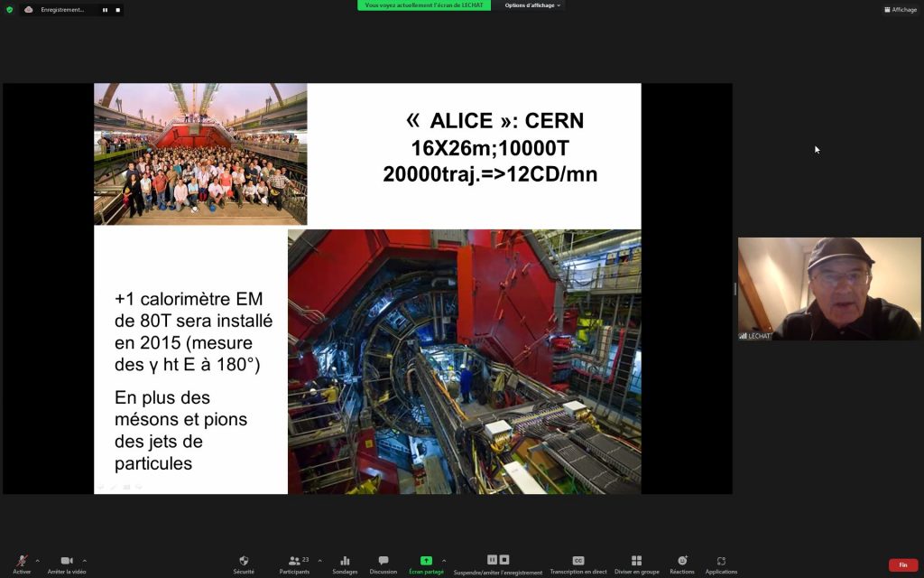Click the group photo on the shared slide
The height and width of the screenshot is (578, 924).
pos(200,154)
